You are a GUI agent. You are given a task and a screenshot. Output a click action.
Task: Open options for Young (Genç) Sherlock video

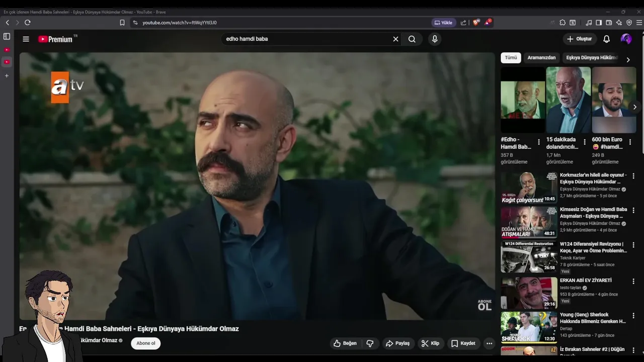click(633, 316)
